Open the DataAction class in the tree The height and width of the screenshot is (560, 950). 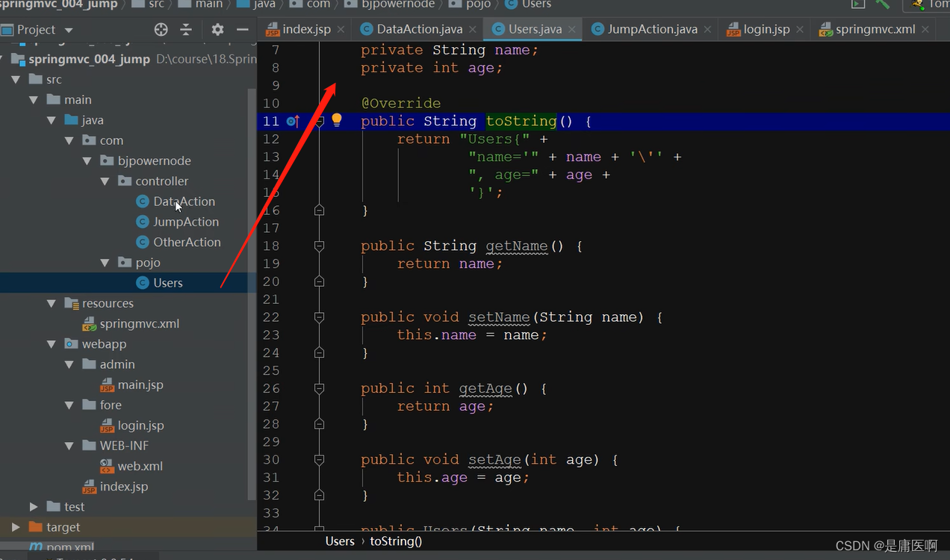point(184,202)
